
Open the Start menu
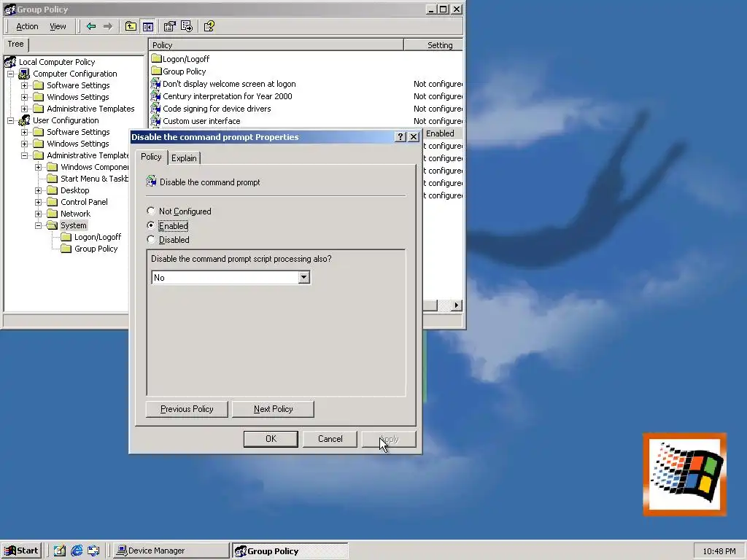click(x=21, y=551)
